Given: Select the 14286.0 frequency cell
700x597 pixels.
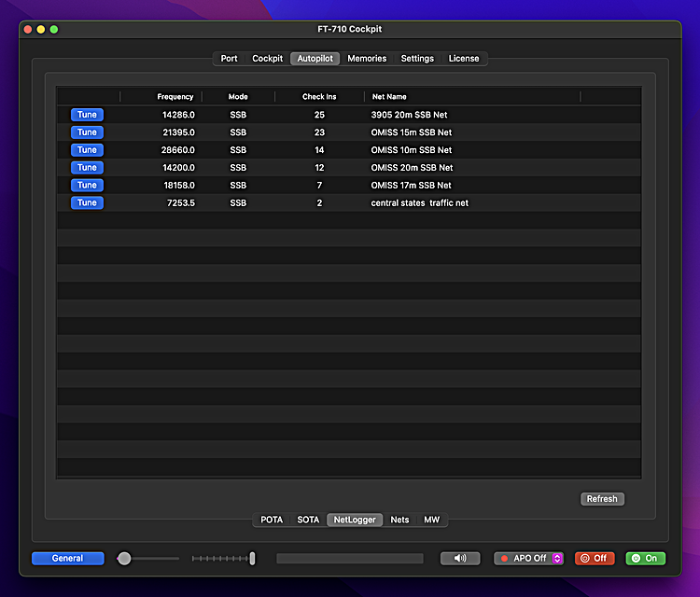Looking at the screenshot, I should (x=178, y=115).
